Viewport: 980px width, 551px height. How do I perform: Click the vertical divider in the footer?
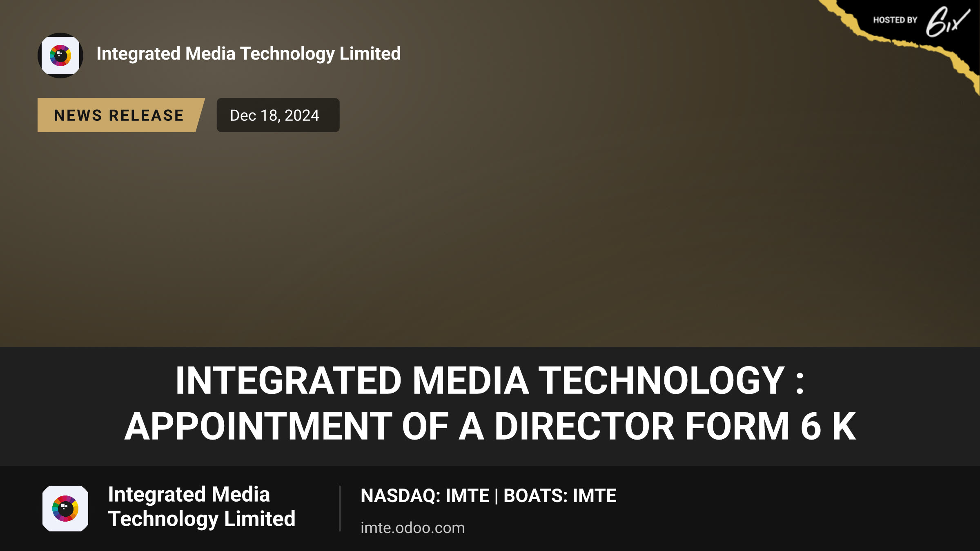pos(340,508)
